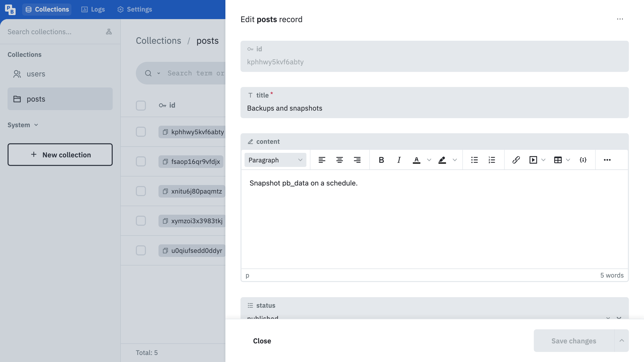Insert or edit a link
This screenshot has height=362, width=644.
pos(516,160)
